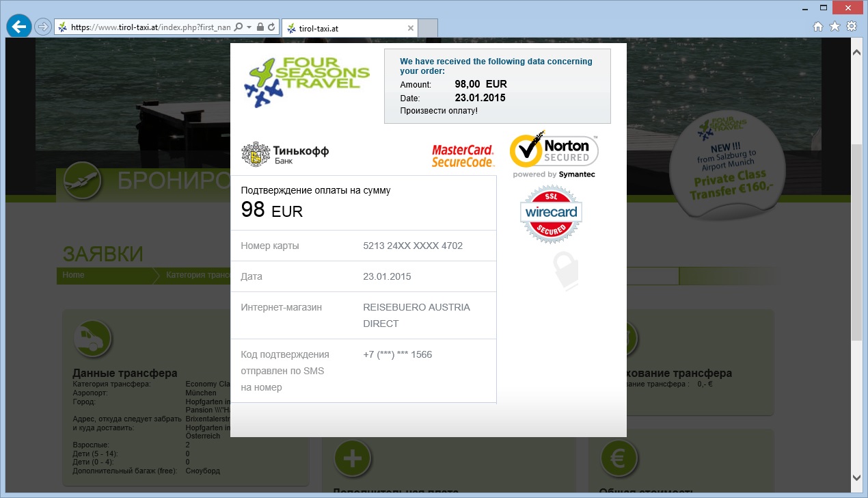This screenshot has width=868, height=498.
Task: Click the Данные трансфера heading
Action: (x=125, y=373)
